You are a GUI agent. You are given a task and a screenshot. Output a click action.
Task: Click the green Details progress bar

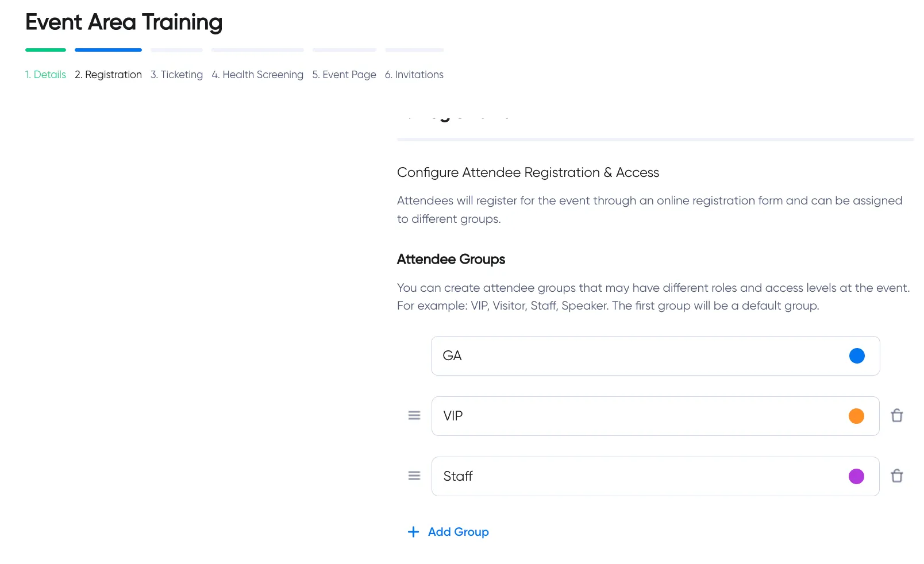(x=45, y=50)
